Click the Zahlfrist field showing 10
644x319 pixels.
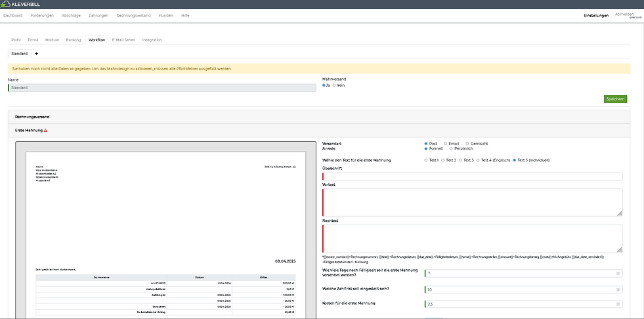[x=524, y=289]
